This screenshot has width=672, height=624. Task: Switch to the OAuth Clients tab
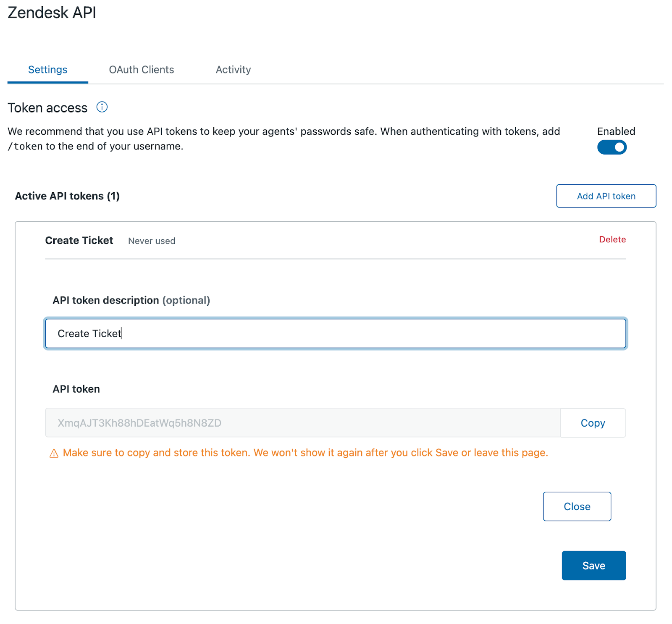click(x=141, y=70)
